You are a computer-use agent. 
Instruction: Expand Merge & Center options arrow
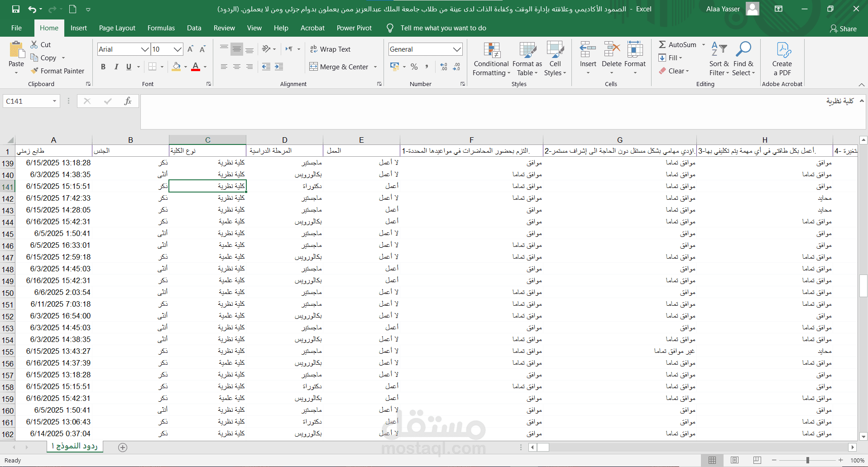coord(375,67)
